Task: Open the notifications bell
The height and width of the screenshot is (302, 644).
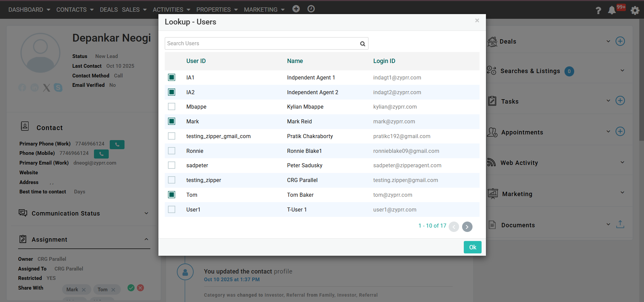Action: click(x=611, y=10)
